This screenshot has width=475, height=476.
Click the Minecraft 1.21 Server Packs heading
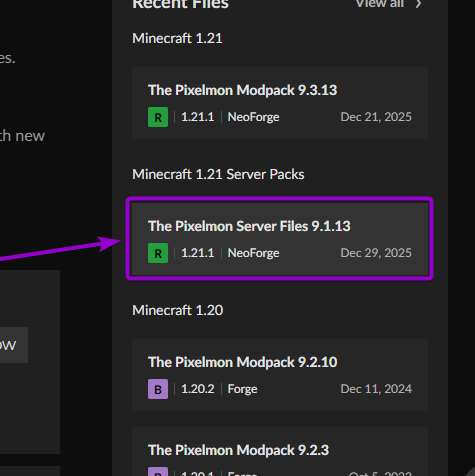click(x=218, y=174)
